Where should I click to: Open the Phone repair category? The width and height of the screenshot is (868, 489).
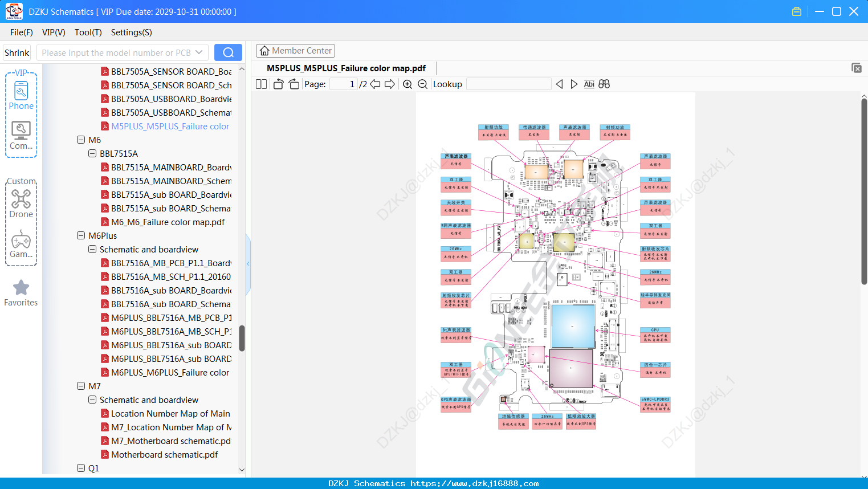click(x=21, y=96)
